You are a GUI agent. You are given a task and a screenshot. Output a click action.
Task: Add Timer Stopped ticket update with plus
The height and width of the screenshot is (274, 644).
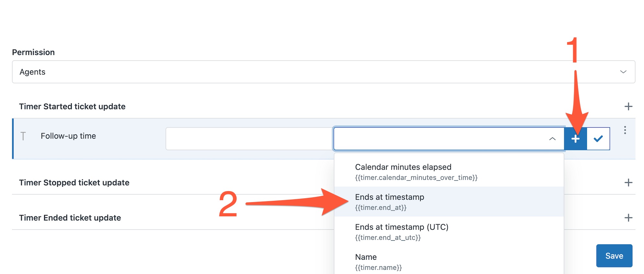coord(628,183)
